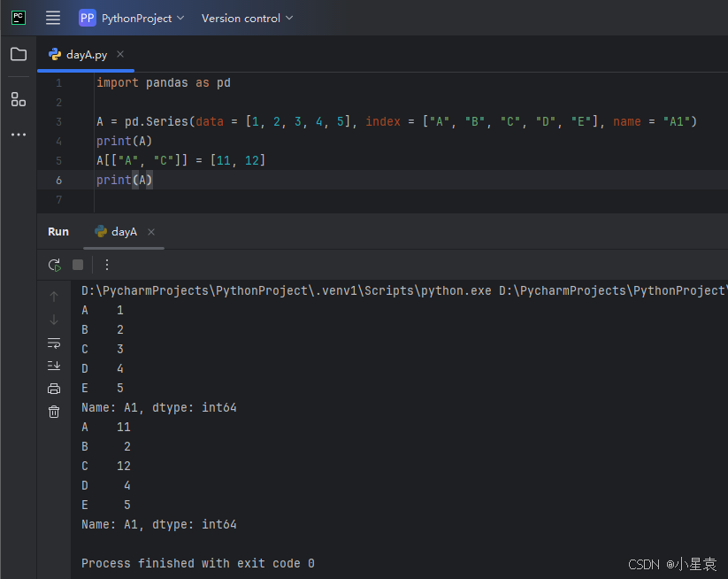
Task: Open the main hamburger menu
Action: [53, 18]
